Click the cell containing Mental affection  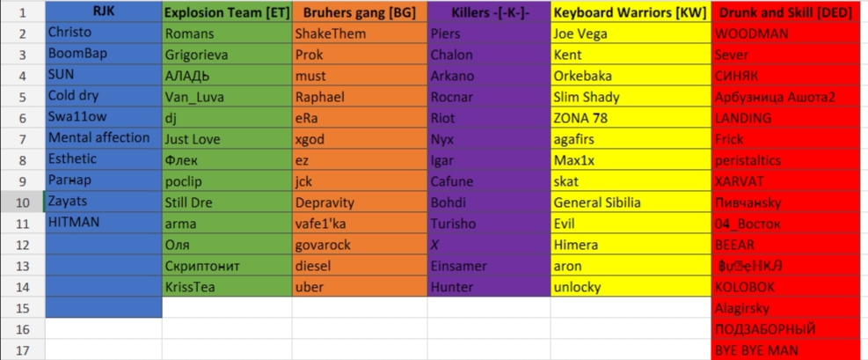click(103, 138)
